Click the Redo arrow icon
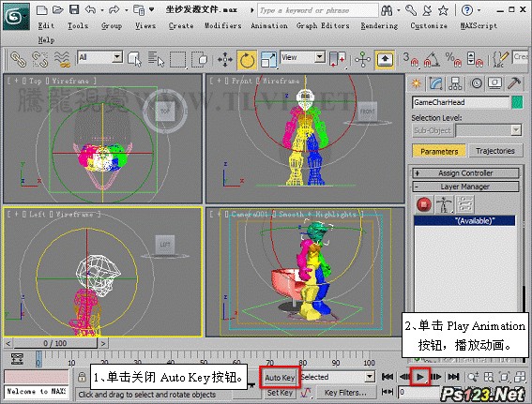The height and width of the screenshot is (404, 532). 114,9
